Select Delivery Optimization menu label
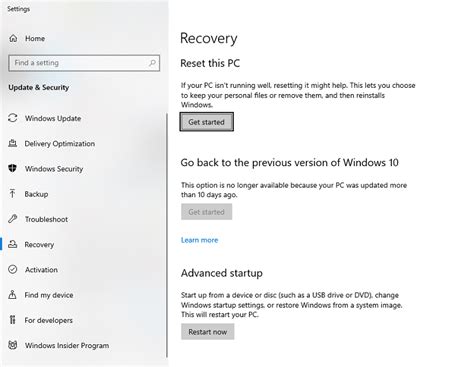 pyautogui.click(x=60, y=144)
